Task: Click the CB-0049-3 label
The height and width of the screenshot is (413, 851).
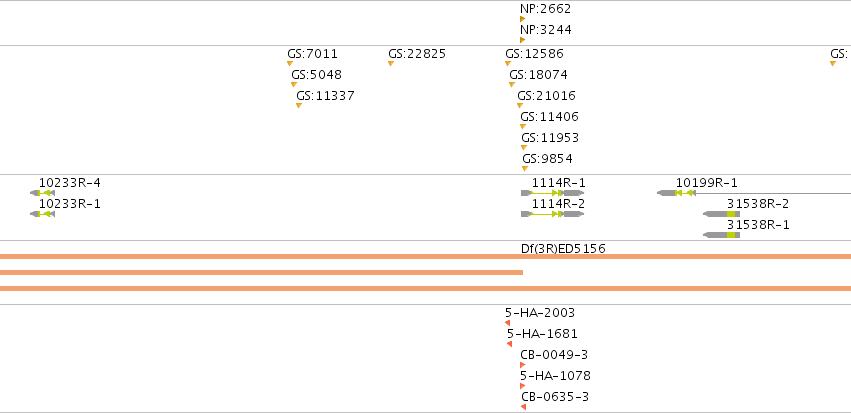Action: pos(554,355)
